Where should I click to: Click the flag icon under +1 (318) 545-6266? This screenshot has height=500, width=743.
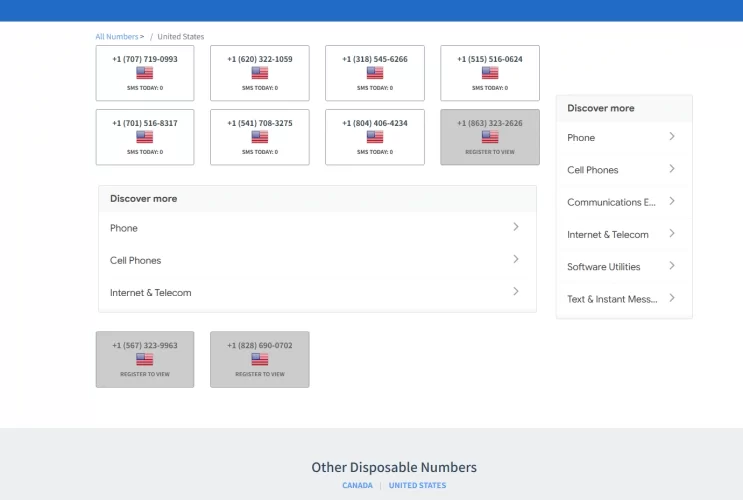(x=375, y=73)
